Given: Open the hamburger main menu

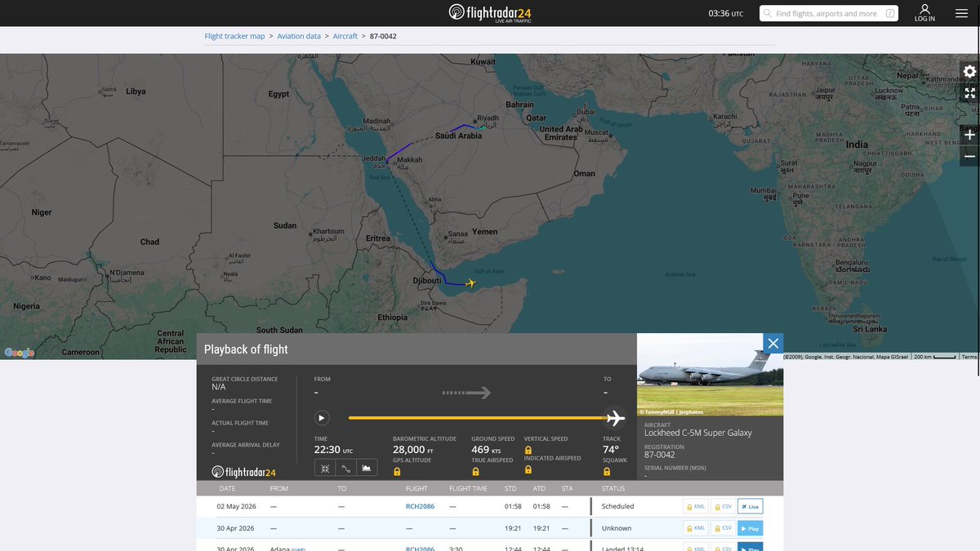Looking at the screenshot, I should click(x=961, y=13).
